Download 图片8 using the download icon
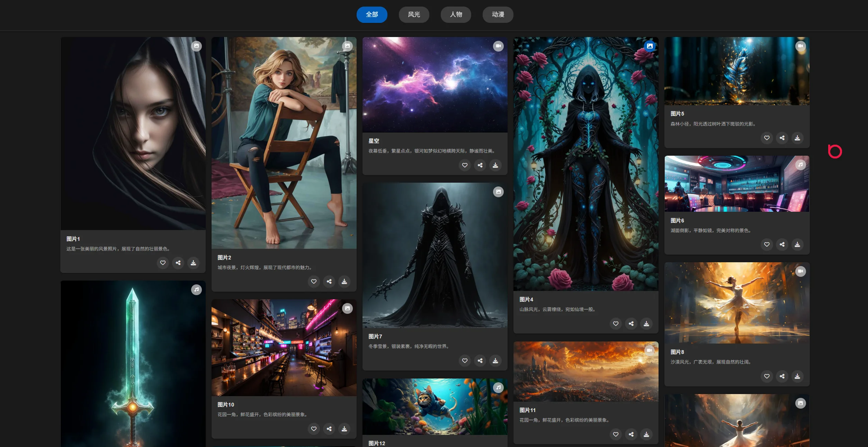 coord(797,376)
